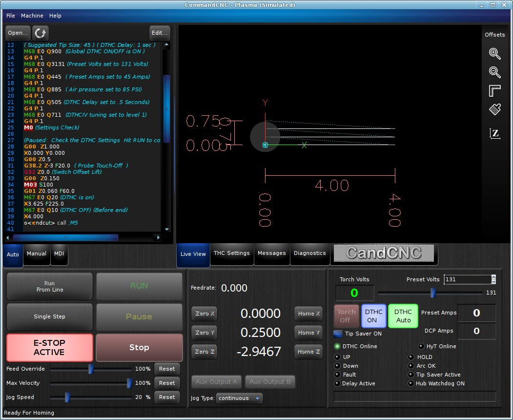The image size is (513, 420).
Task: Zoom out using the magnifier minus icon
Action: 494,72
